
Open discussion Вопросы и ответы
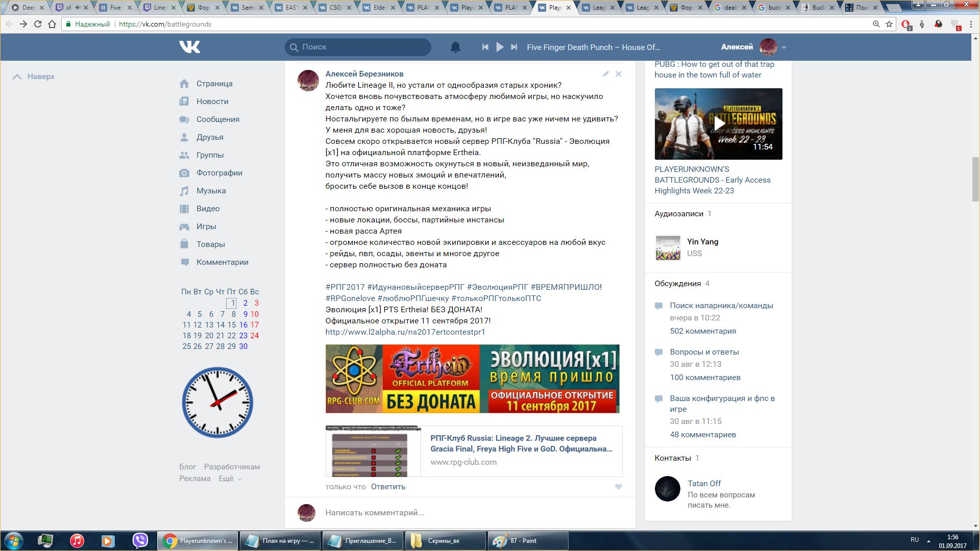[x=704, y=352]
